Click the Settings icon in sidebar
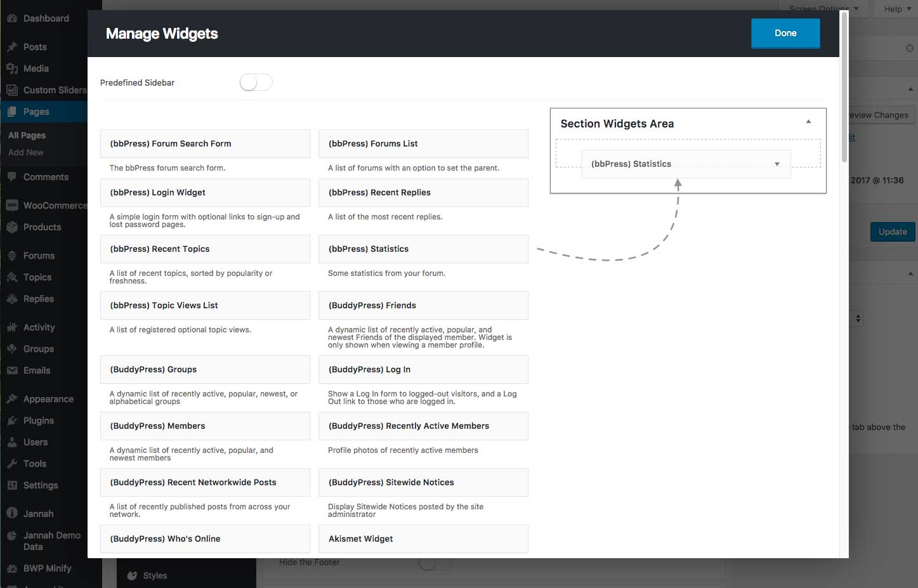Image resolution: width=918 pixels, height=588 pixels. pos(11,485)
